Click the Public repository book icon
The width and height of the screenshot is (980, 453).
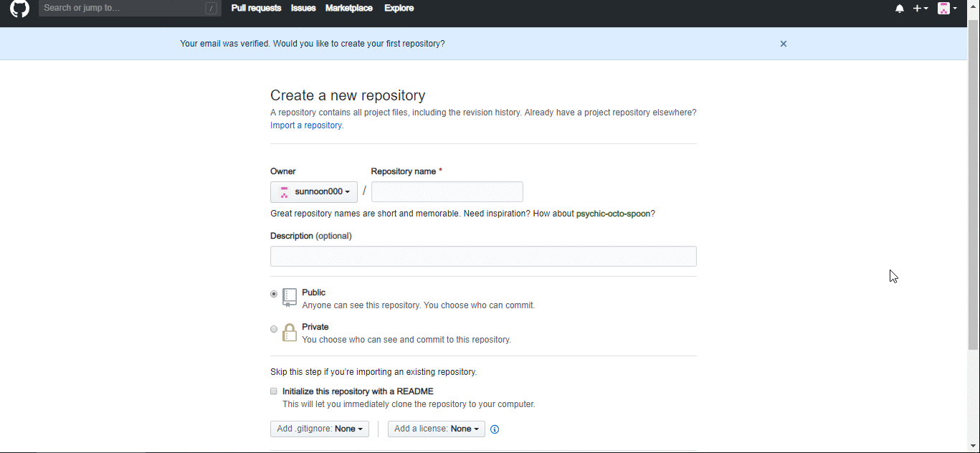(x=290, y=297)
